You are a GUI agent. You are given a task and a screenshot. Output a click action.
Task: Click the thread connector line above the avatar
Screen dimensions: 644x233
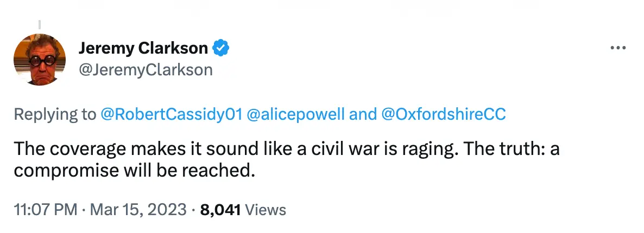click(40, 24)
